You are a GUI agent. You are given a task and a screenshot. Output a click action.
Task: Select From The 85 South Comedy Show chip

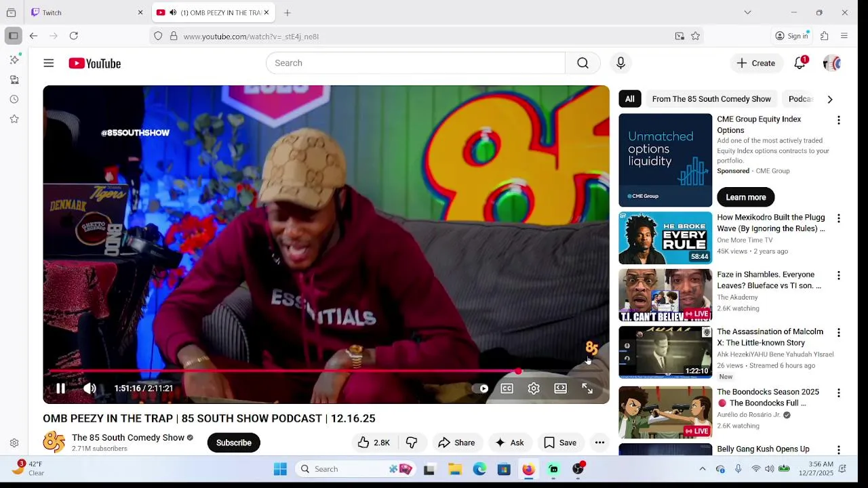(x=711, y=99)
